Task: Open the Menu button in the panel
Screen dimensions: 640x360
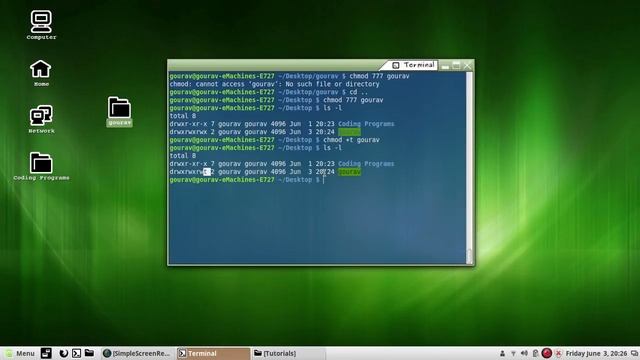Action: pyautogui.click(x=19, y=353)
